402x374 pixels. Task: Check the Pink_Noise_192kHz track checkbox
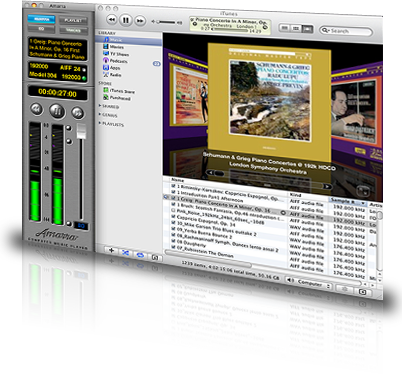[x=173, y=210]
